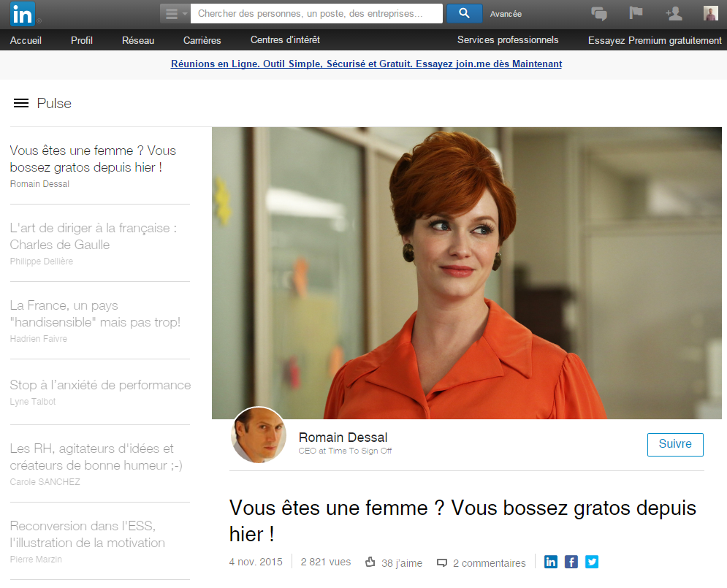Like the article with the thumbs-up icon
Viewport: 727px width, 588px height.
[x=370, y=562]
